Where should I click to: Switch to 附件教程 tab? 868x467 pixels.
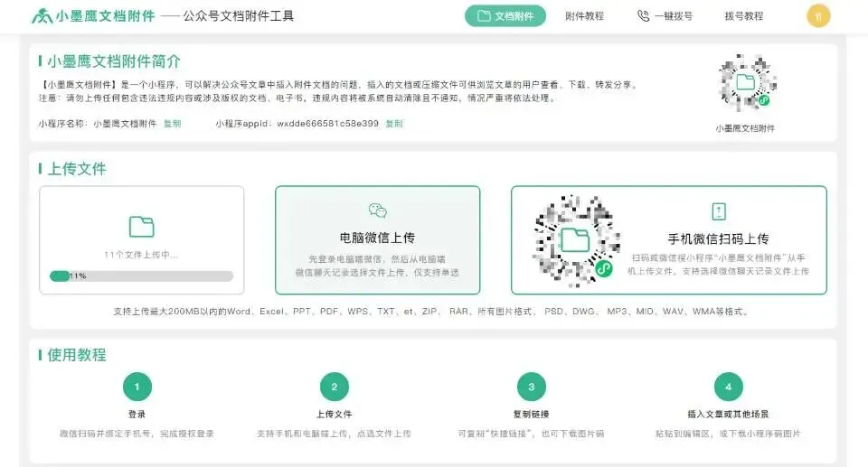(x=585, y=16)
